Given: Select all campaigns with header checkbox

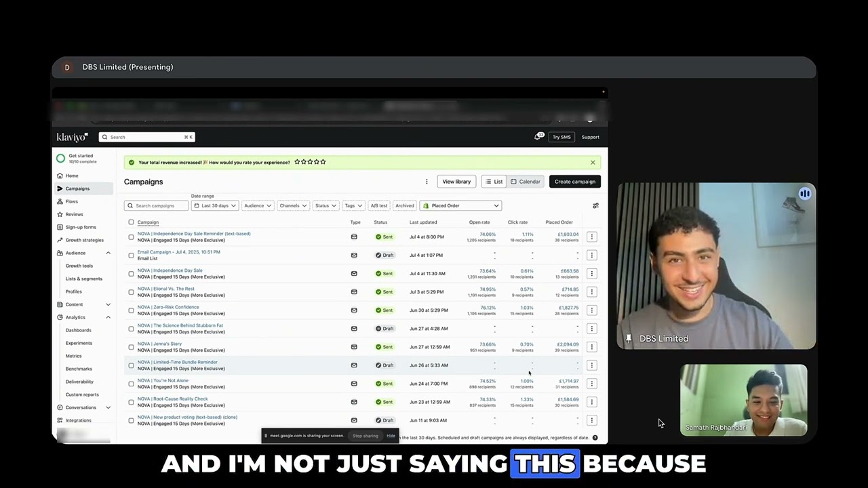Looking at the screenshot, I should pyautogui.click(x=131, y=222).
